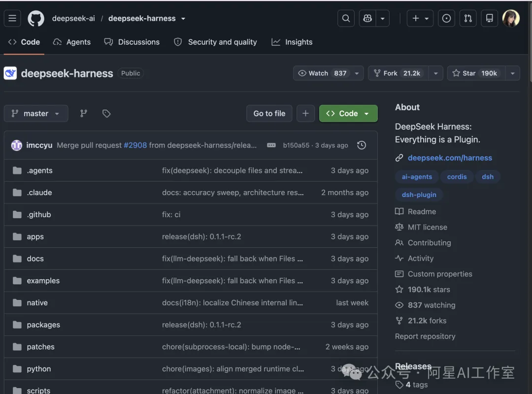
Task: Click the deepseek-harness repository logo image
Action: [x=10, y=73]
